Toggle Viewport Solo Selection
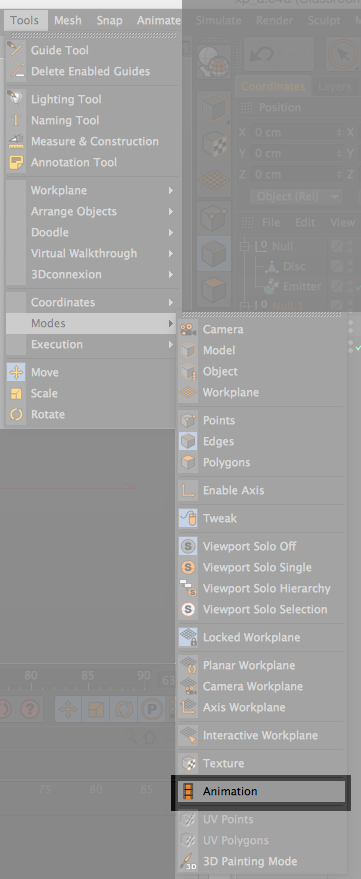The height and width of the screenshot is (879, 361). (261, 609)
